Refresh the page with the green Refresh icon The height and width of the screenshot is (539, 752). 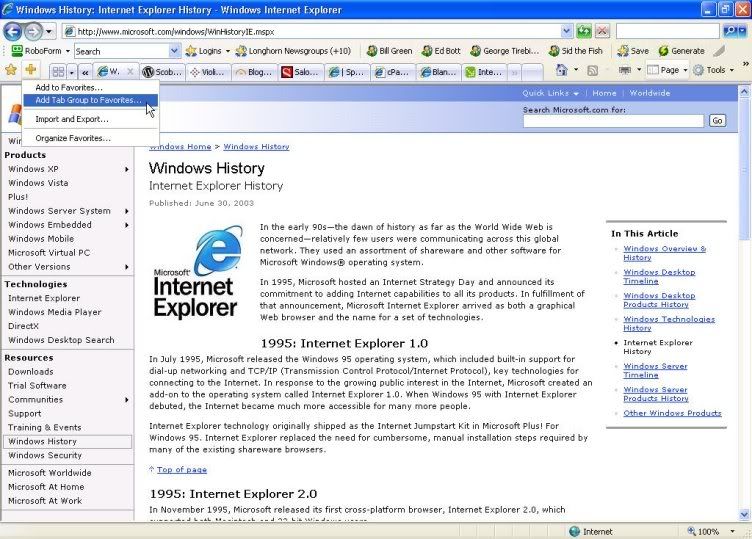pyautogui.click(x=584, y=32)
